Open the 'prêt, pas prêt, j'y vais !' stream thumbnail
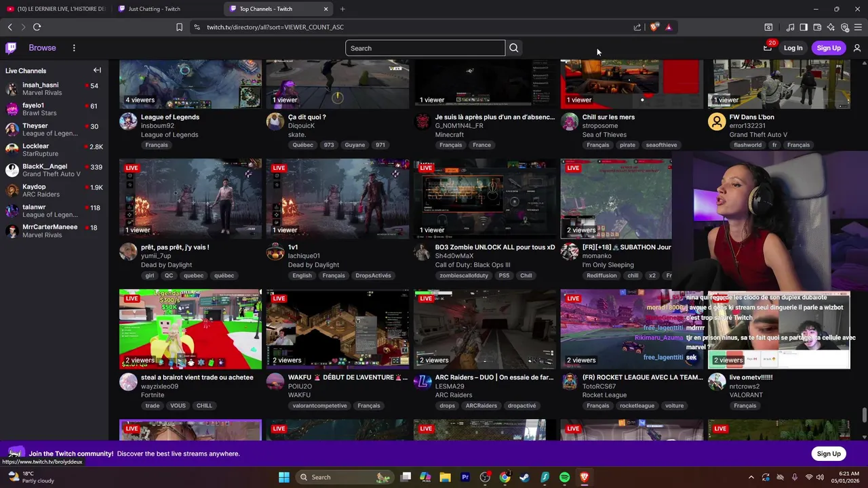Viewport: 868px width, 488px height. tap(191, 199)
